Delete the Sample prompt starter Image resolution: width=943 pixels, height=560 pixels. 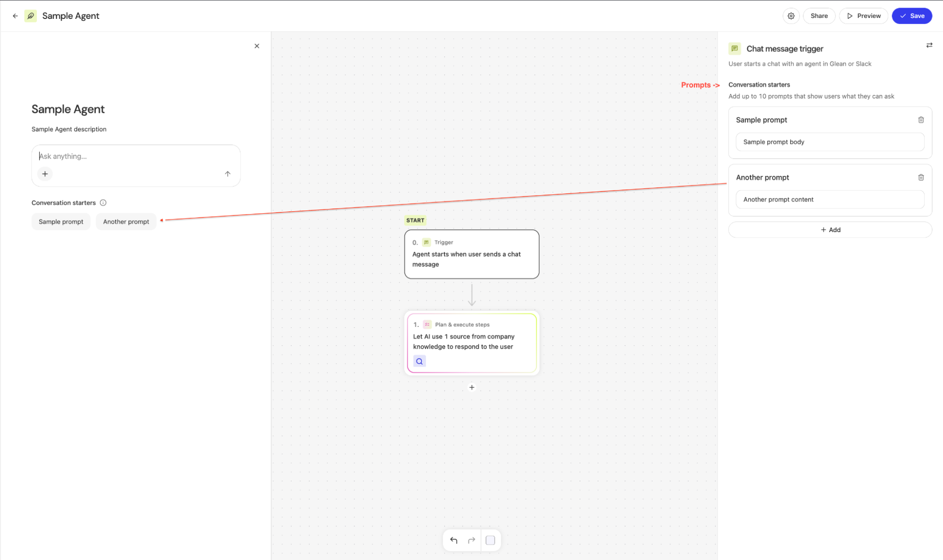click(921, 120)
